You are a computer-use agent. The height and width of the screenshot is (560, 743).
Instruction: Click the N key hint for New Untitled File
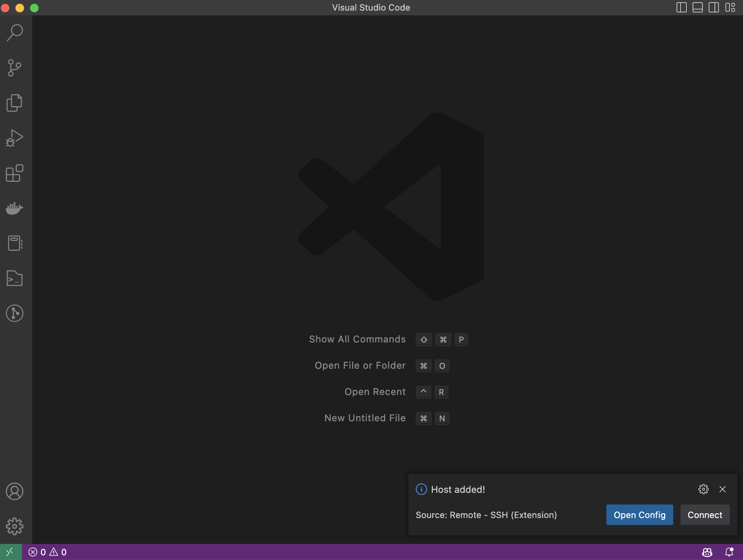442,418
